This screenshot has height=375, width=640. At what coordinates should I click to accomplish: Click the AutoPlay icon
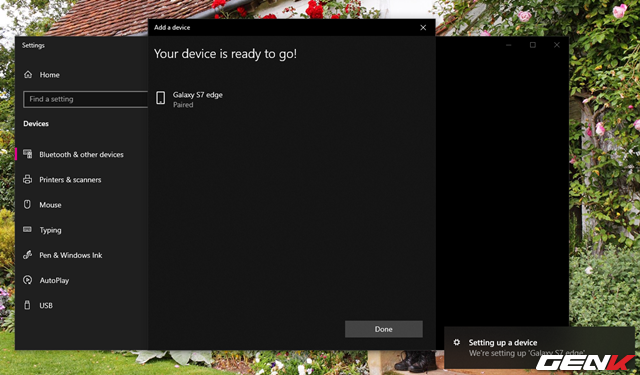[x=27, y=280]
